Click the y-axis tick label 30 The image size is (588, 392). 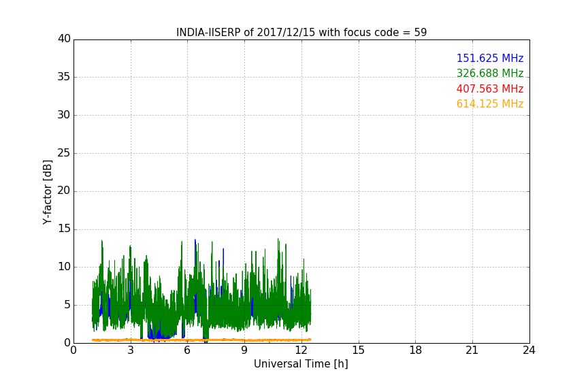(x=64, y=115)
